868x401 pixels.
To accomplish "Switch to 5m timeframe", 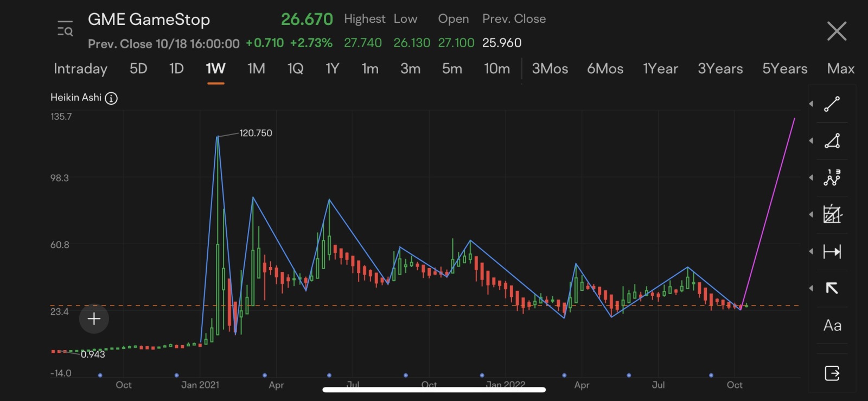I will point(452,68).
